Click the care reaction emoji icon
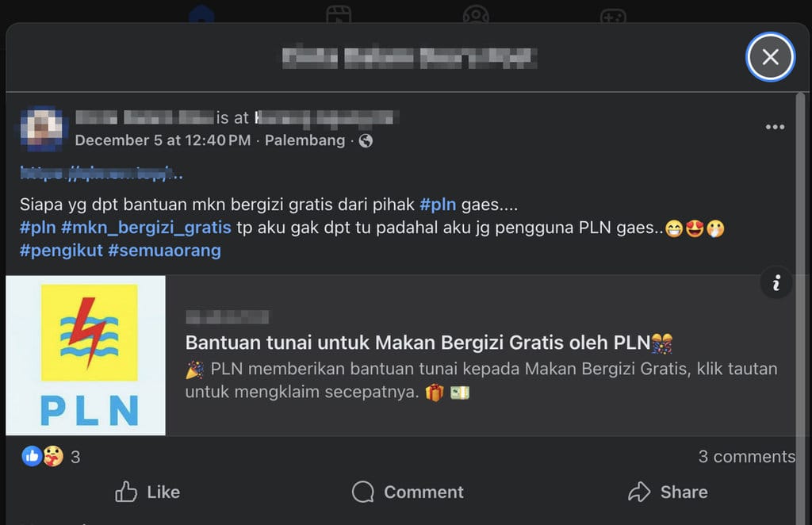812x525 pixels. pyautogui.click(x=53, y=456)
